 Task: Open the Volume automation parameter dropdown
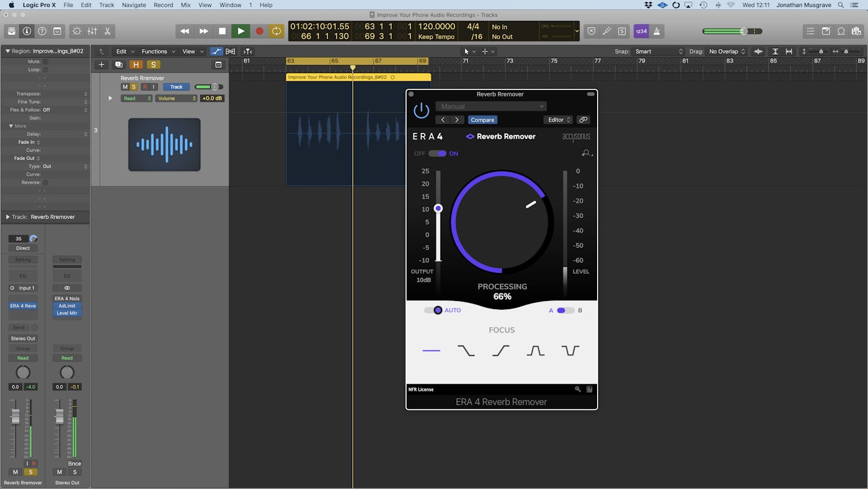176,98
